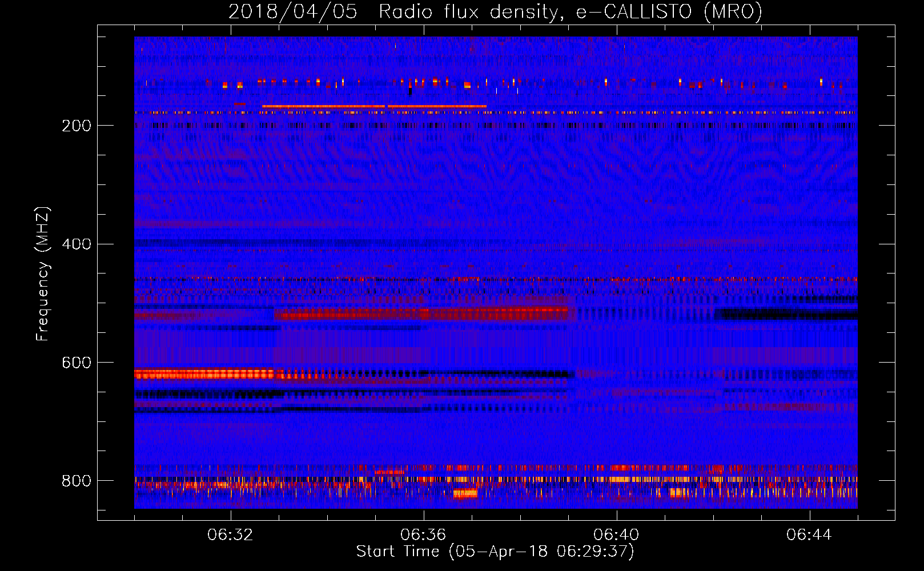Viewport: 924px width, 571px height.
Task: Click the 'Start Time (05-Apr-18 06:29:37)' label
Action: (495, 552)
